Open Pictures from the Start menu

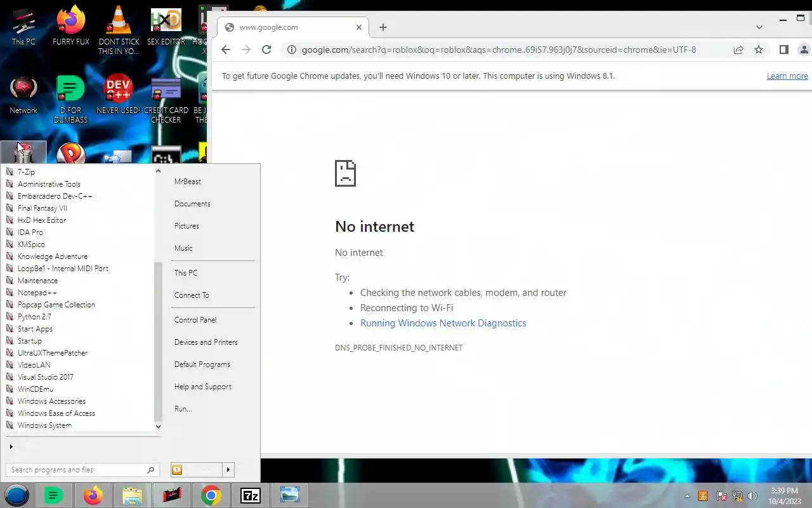click(187, 226)
